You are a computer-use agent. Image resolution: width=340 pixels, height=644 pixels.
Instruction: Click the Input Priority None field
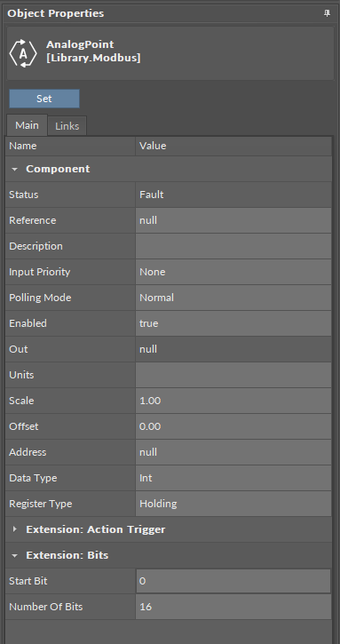(233, 272)
